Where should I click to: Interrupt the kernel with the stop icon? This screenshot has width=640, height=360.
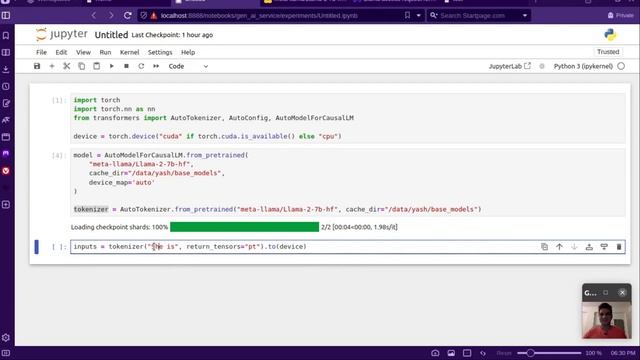click(x=127, y=66)
